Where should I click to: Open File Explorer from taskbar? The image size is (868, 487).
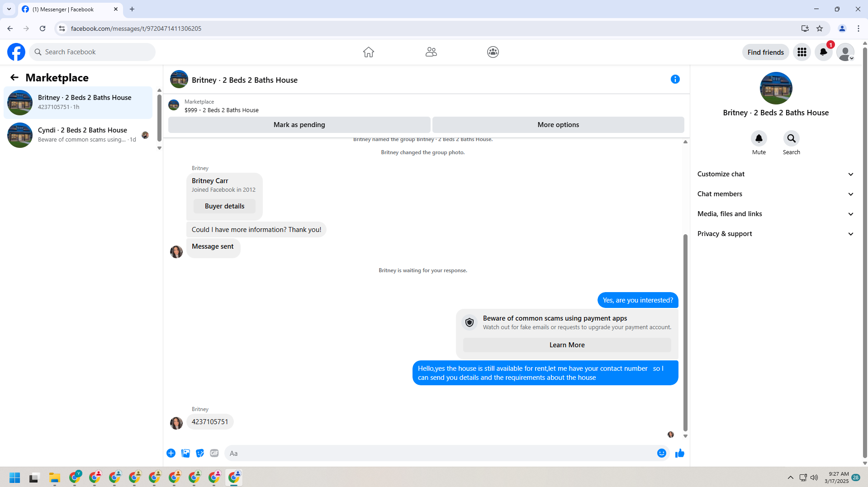tap(55, 478)
